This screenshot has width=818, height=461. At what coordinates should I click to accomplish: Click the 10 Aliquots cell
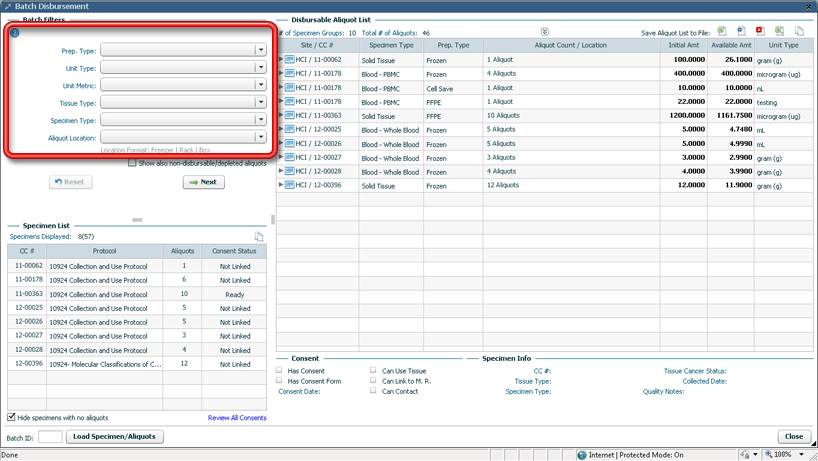(x=571, y=115)
